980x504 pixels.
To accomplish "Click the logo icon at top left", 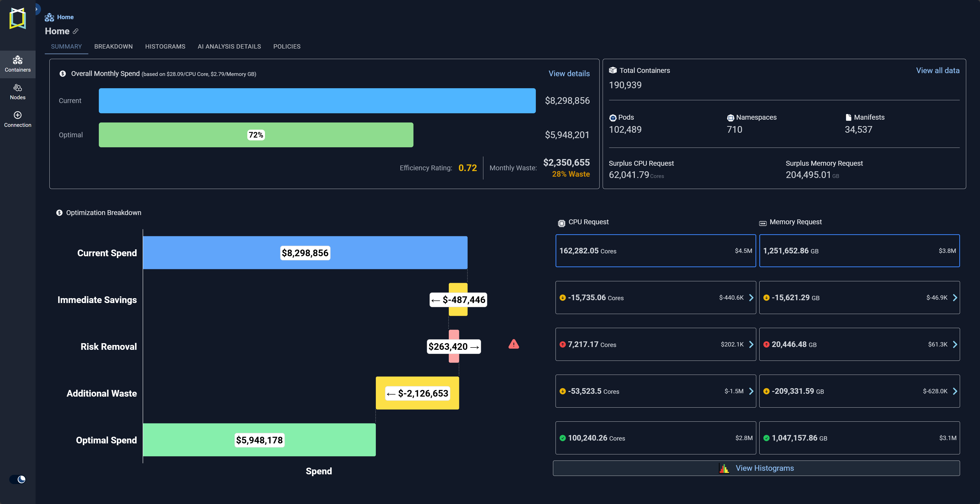I will pos(17,18).
